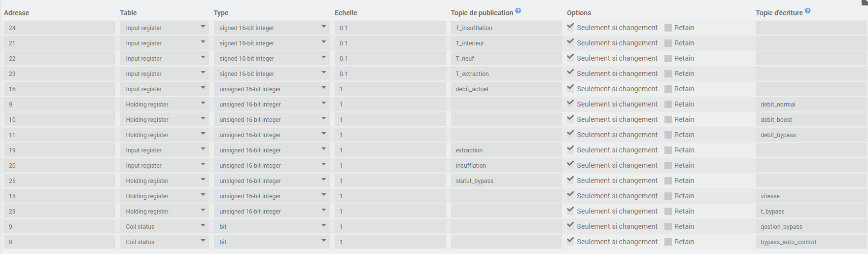
Task: Click Echelle field in the T_interieur row
Action: pyautogui.click(x=390, y=43)
